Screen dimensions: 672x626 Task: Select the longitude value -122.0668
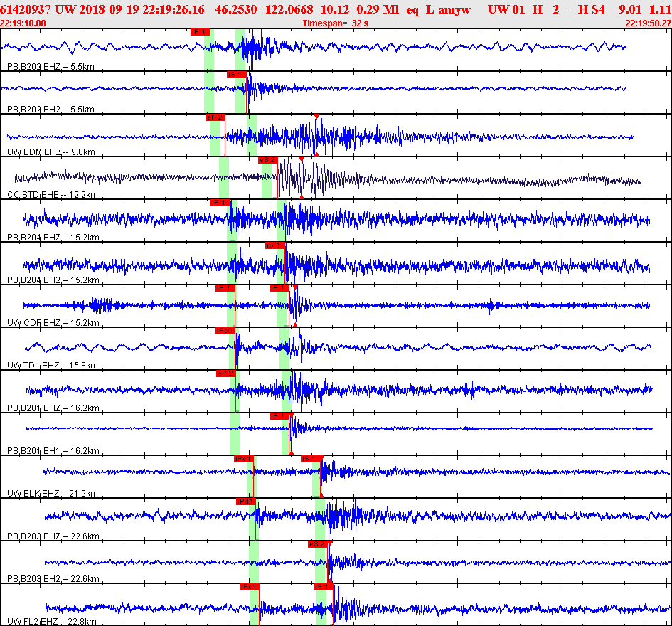[287, 9]
